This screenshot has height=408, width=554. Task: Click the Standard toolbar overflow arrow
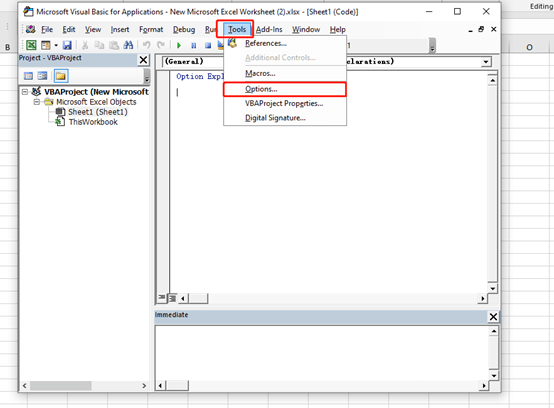pyautogui.click(x=432, y=46)
